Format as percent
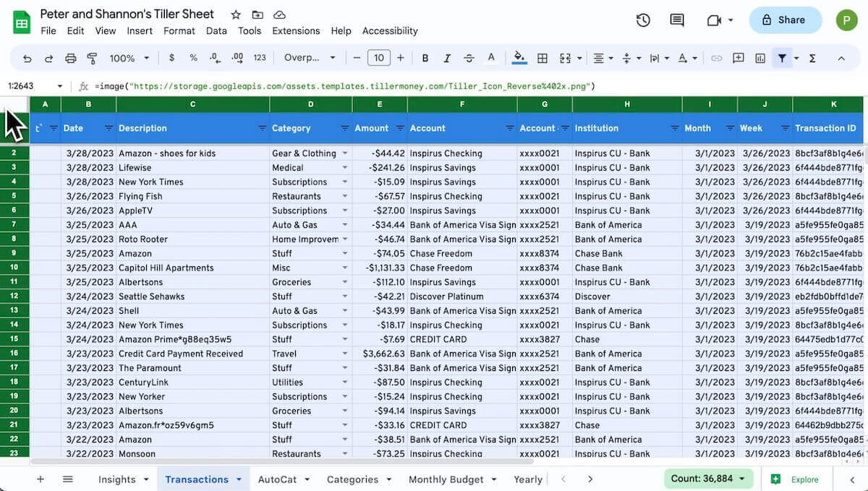 click(x=193, y=58)
